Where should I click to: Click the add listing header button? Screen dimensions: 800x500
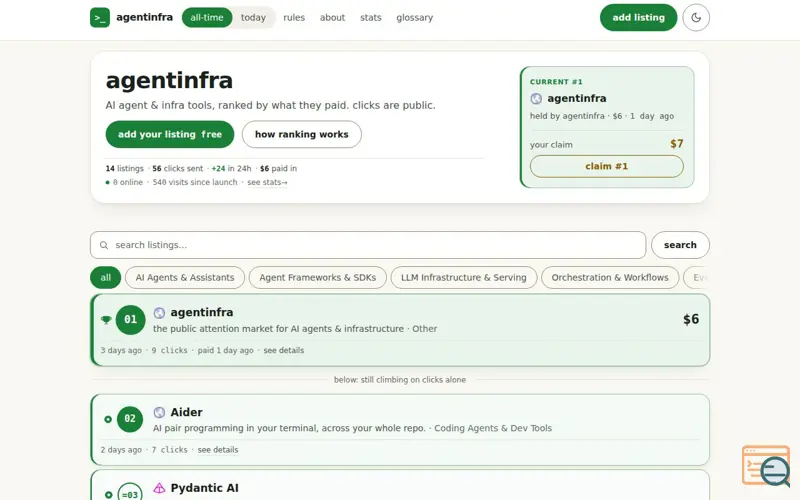click(x=638, y=17)
